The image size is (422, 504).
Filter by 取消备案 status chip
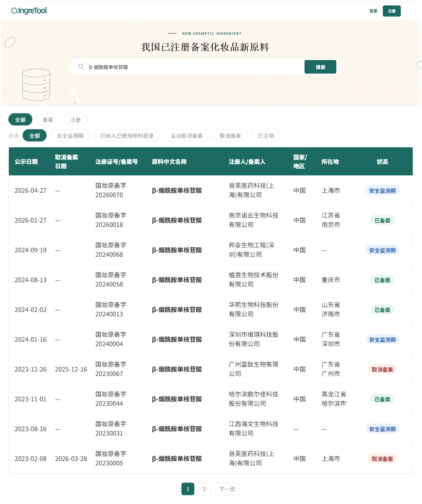pos(230,135)
